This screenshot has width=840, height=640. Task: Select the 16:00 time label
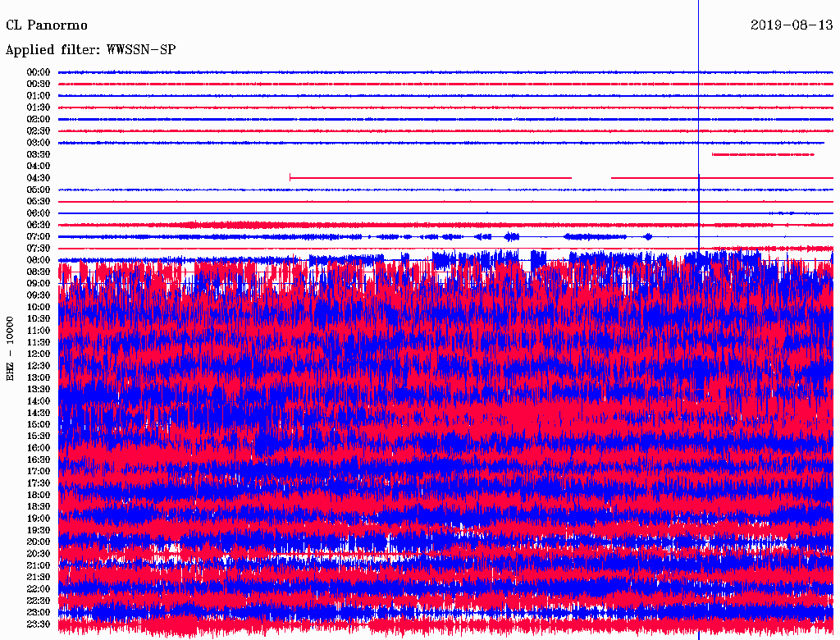pyautogui.click(x=39, y=448)
